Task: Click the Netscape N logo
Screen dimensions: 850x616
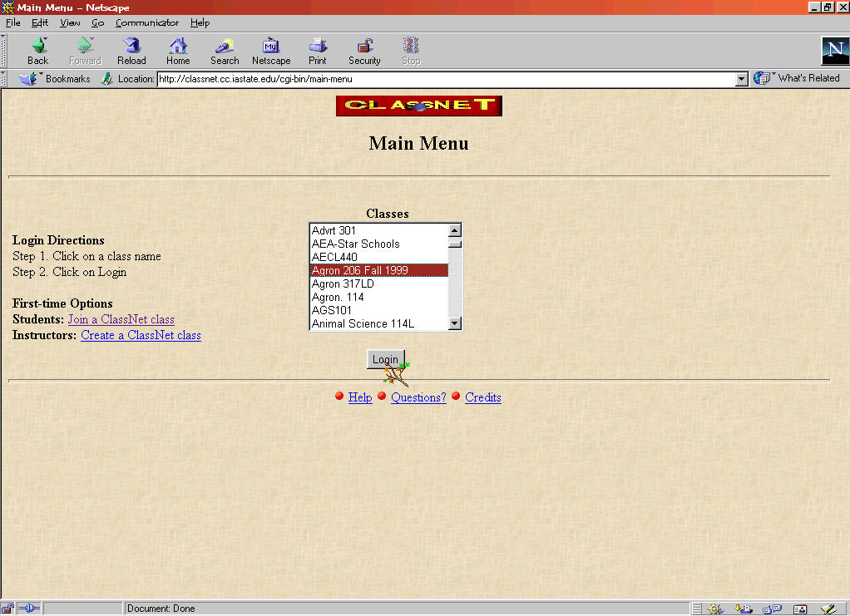Action: [834, 51]
